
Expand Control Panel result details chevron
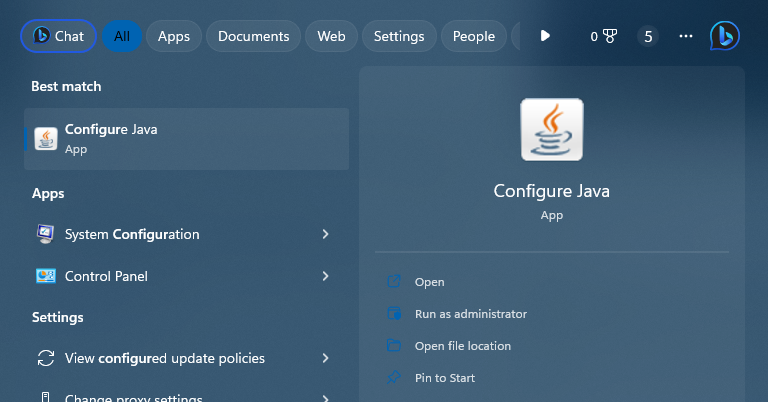325,276
